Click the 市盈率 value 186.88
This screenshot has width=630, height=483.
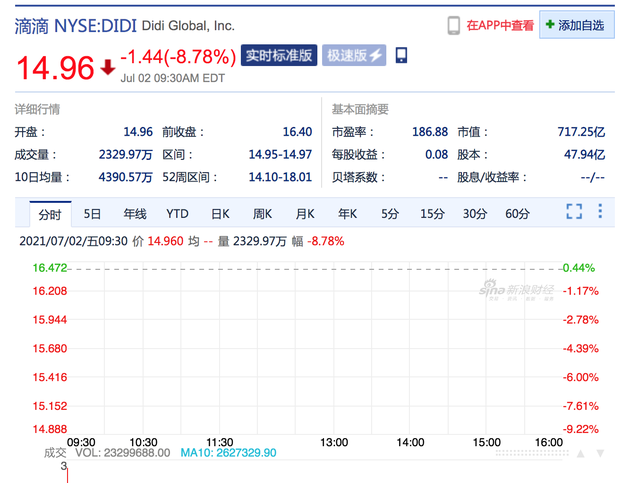[x=430, y=132]
